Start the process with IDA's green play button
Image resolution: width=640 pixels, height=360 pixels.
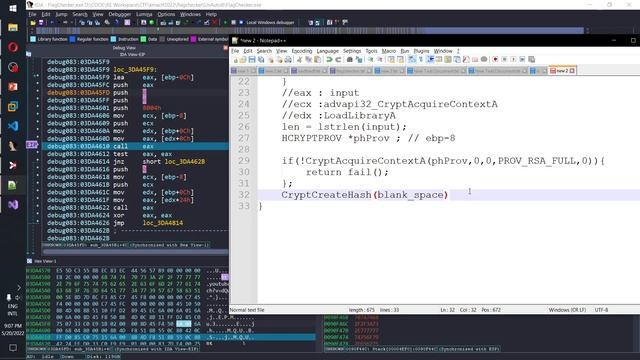pos(225,22)
